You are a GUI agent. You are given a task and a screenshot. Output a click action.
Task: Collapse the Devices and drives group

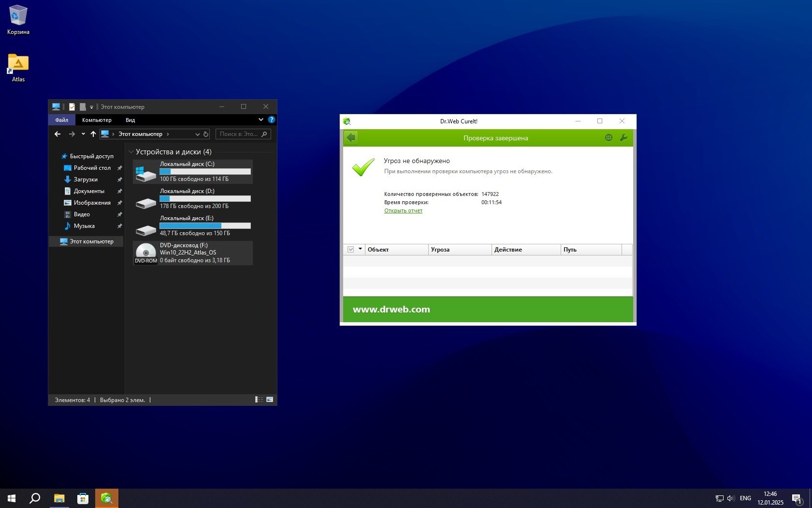tap(131, 152)
